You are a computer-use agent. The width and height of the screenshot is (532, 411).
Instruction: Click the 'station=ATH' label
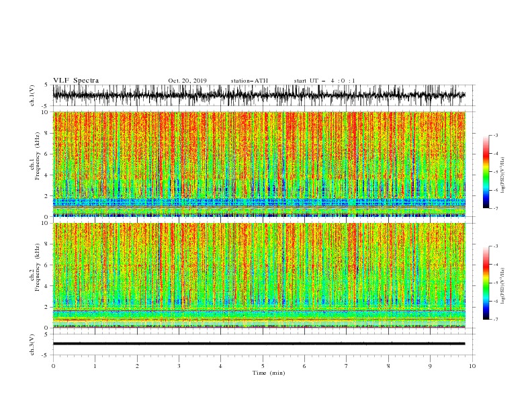coord(249,81)
